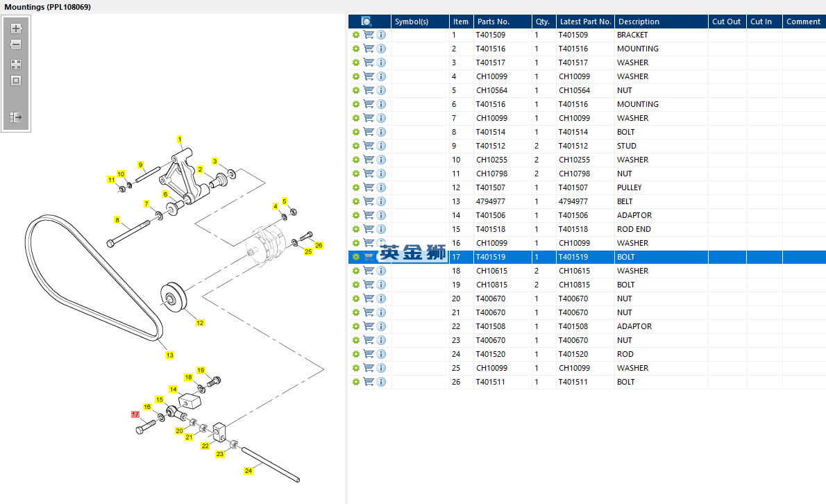The height and width of the screenshot is (504, 826).
Task: Select the ROD description in row 24
Action: pyautogui.click(x=625, y=354)
